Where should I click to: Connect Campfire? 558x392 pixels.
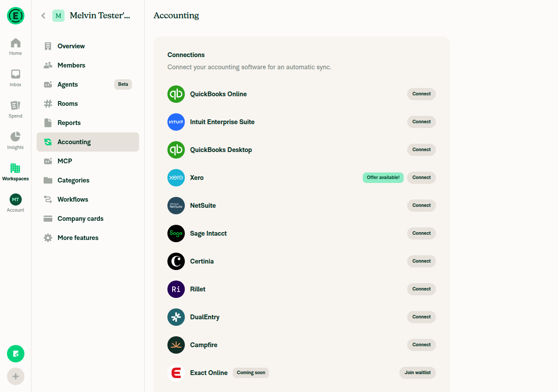(422, 345)
